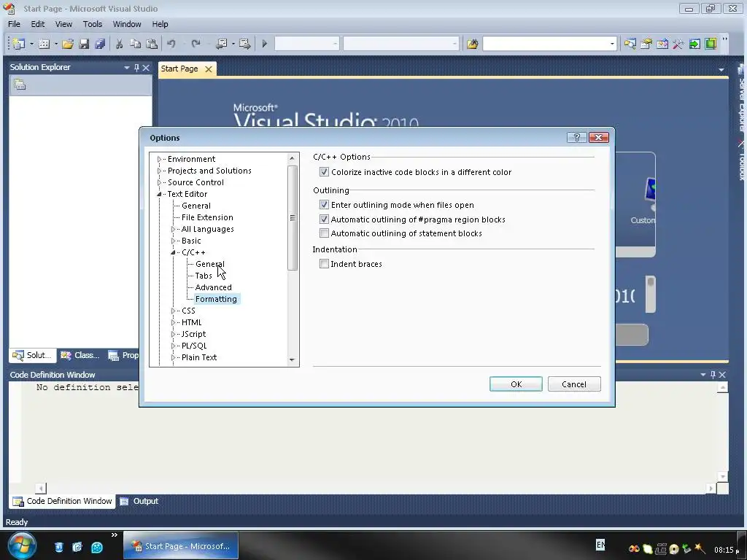Click the options tree scrollbar thumb
This screenshot has height=560, width=747.
coord(292,217)
